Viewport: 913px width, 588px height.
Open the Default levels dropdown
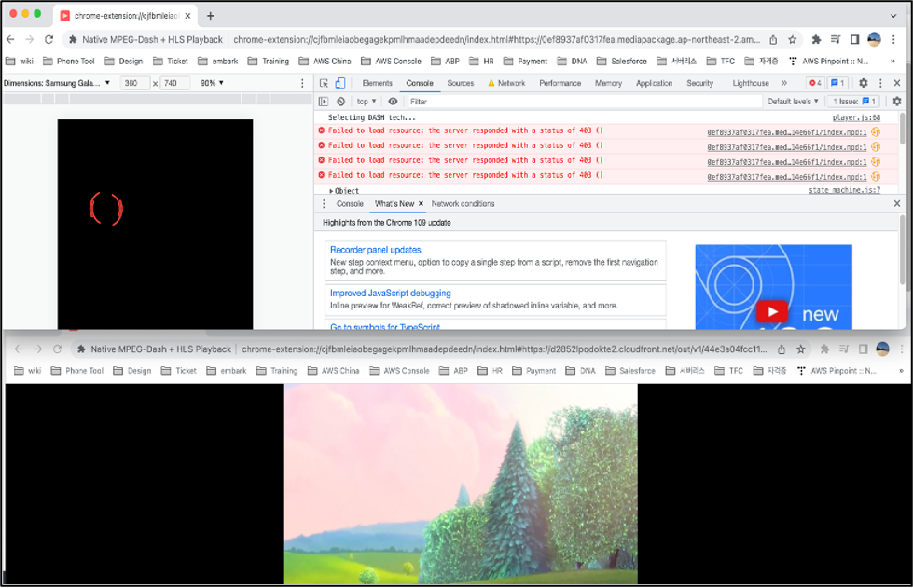coord(793,102)
